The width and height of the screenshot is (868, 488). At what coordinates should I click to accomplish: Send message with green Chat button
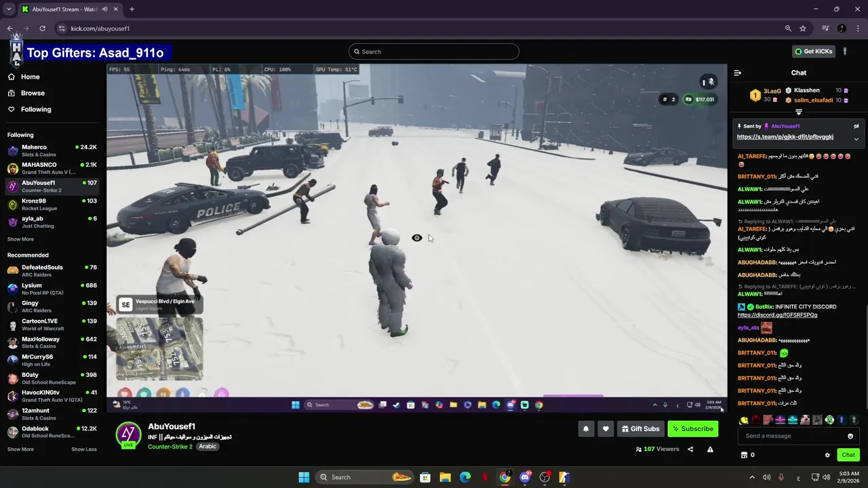[x=848, y=455]
